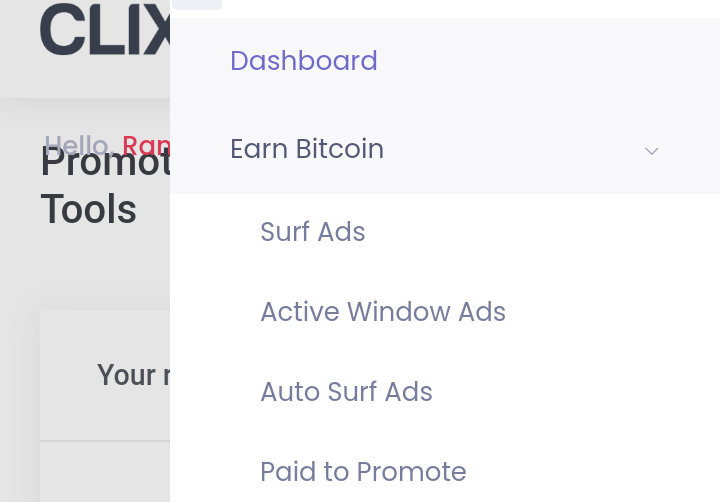The width and height of the screenshot is (720, 502).
Task: Click the red username after Hello
Action: pos(146,146)
